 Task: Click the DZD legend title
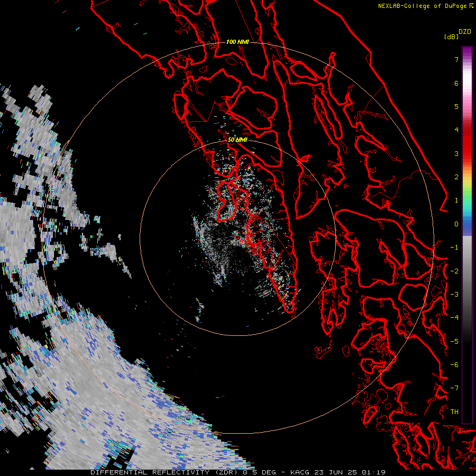[x=465, y=32]
